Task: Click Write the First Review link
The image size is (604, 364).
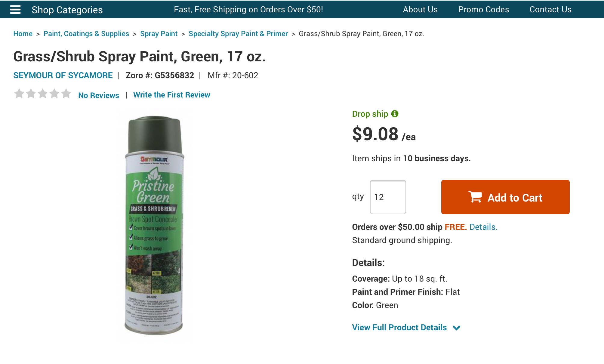Action: tap(171, 95)
